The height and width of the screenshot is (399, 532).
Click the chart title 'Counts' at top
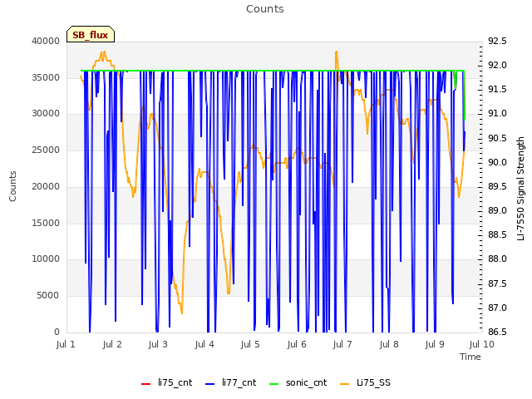[265, 9]
